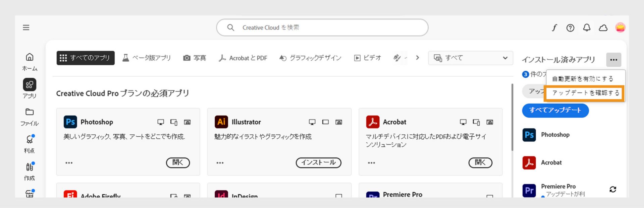Click the app list vertical scrollbar
The image size is (644, 208).
[512, 117]
